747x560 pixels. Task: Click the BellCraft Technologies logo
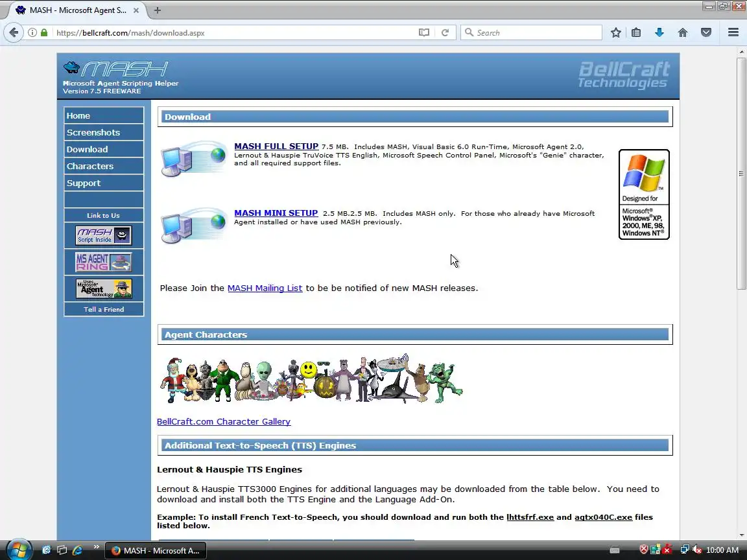(624, 75)
